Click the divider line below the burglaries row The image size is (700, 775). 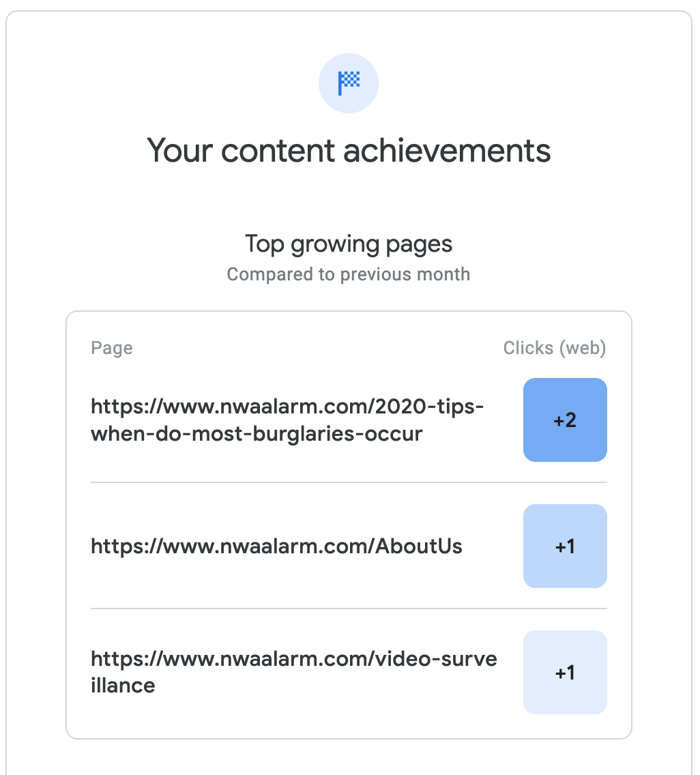point(307,482)
